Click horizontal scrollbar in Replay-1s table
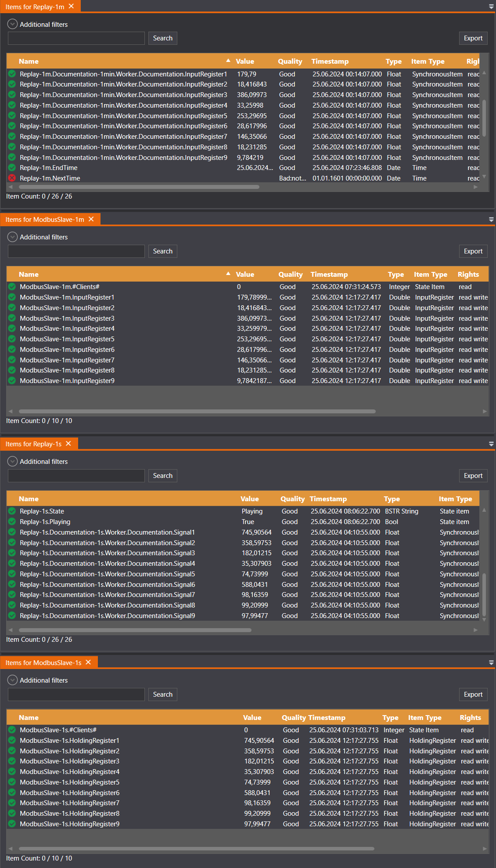The image size is (496, 868). click(135, 630)
